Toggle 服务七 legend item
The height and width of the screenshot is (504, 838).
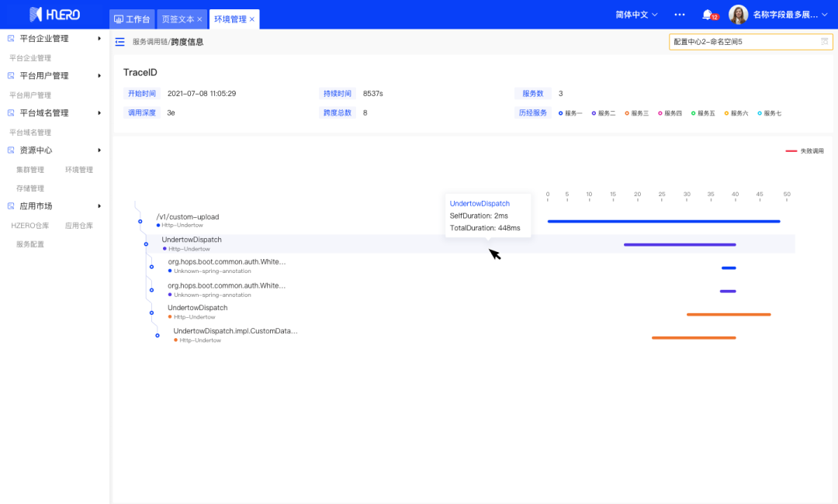click(x=769, y=113)
